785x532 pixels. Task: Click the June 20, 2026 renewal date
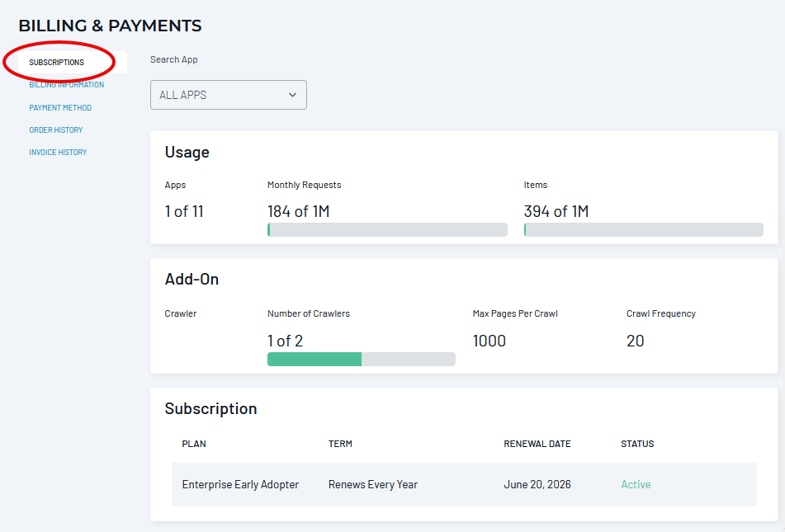coord(537,484)
